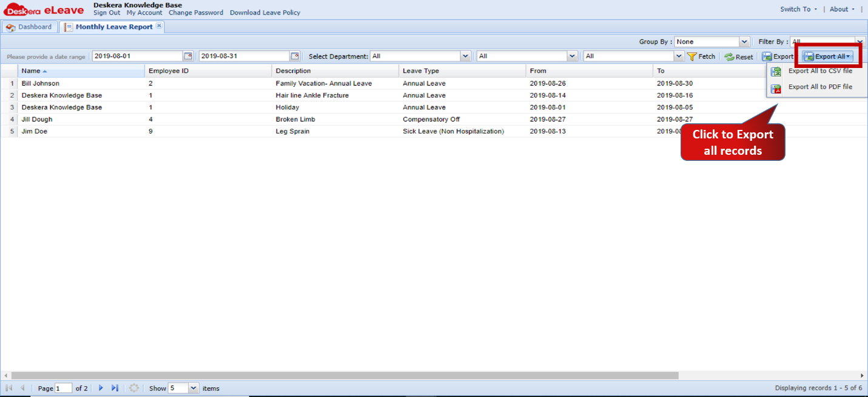Go to last page arrow icon
Viewport: 868px width, 397px height.
click(x=115, y=388)
